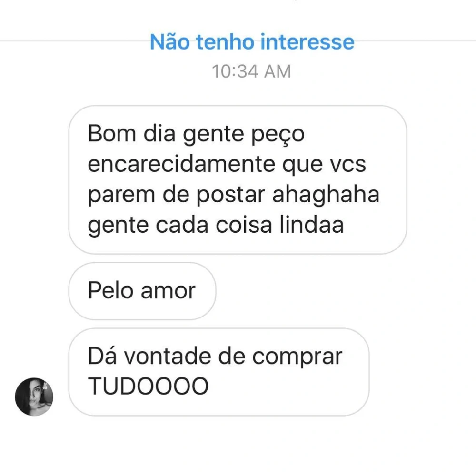Click the word 'TUDOOOO' in last message

point(148,386)
